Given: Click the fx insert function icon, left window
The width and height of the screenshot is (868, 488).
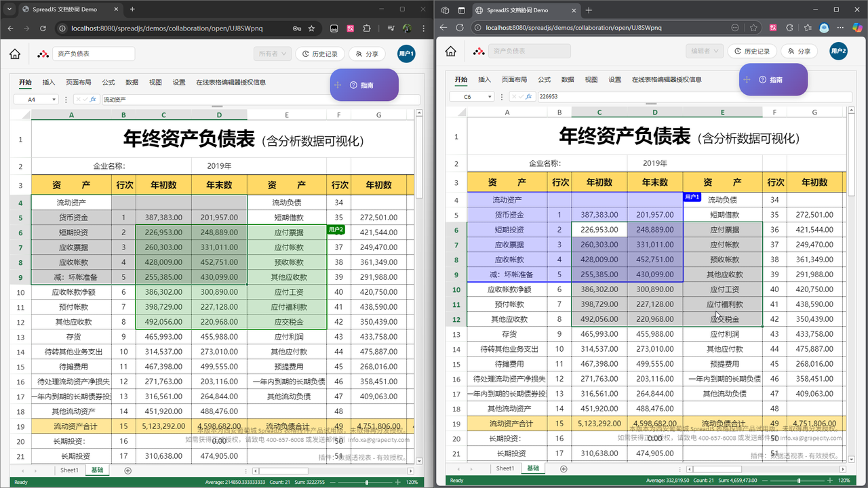Looking at the screenshot, I should point(93,100).
